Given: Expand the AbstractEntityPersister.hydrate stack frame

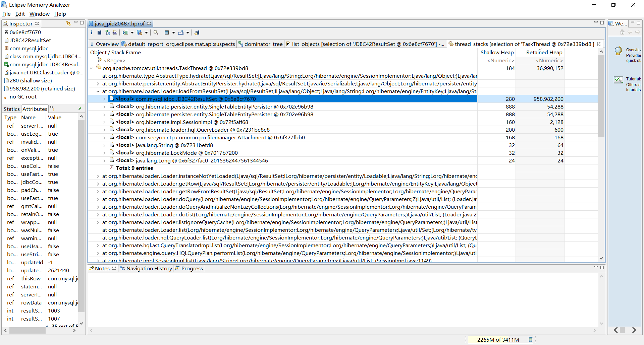Looking at the screenshot, I should click(98, 84).
